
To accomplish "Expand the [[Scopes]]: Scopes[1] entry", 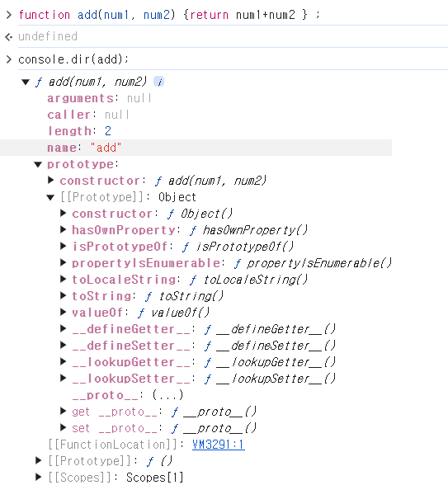I will [x=38, y=477].
